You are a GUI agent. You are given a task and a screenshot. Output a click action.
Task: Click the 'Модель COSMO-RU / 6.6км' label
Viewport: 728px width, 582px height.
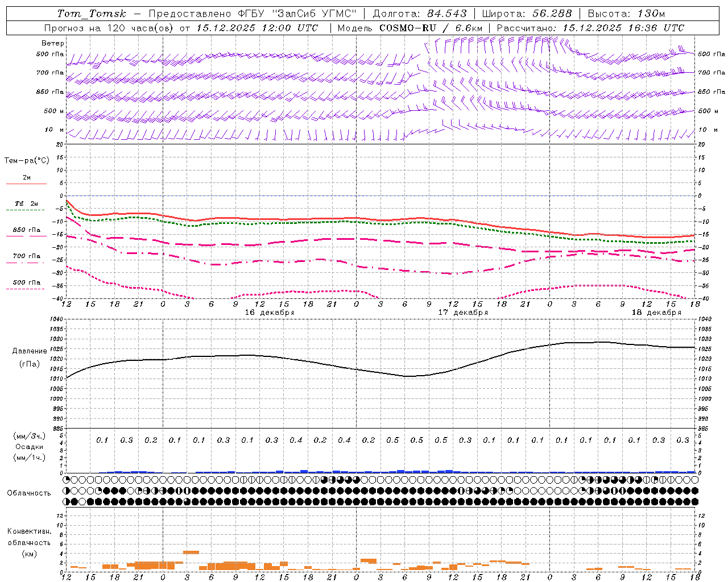(410, 28)
